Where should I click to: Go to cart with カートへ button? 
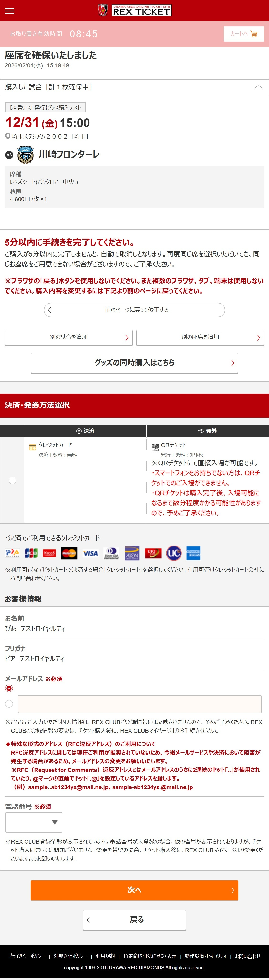pos(243,34)
